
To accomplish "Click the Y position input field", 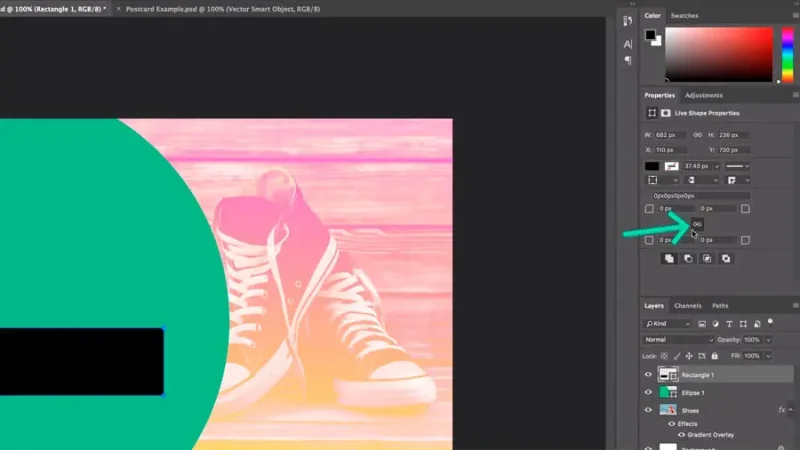I will [x=734, y=150].
